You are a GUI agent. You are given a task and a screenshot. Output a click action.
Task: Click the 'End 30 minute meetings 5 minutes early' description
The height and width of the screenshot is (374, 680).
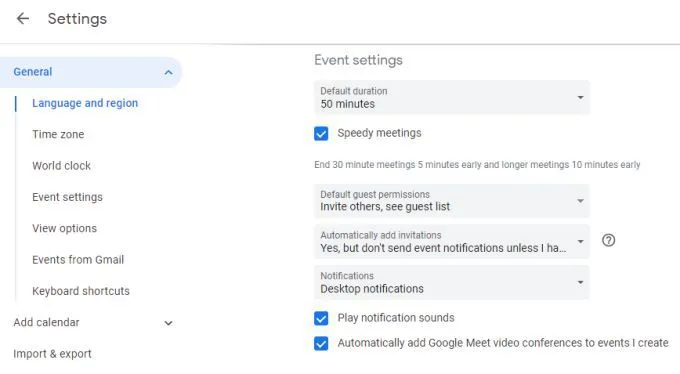(477, 165)
